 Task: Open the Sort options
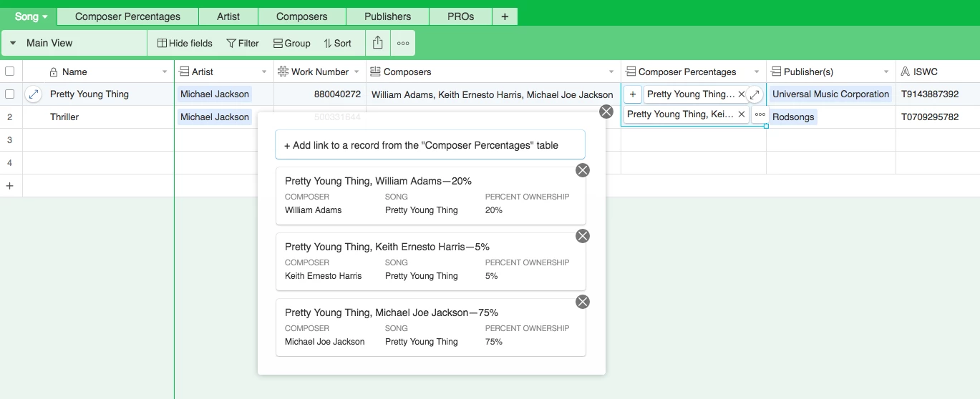[x=338, y=43]
